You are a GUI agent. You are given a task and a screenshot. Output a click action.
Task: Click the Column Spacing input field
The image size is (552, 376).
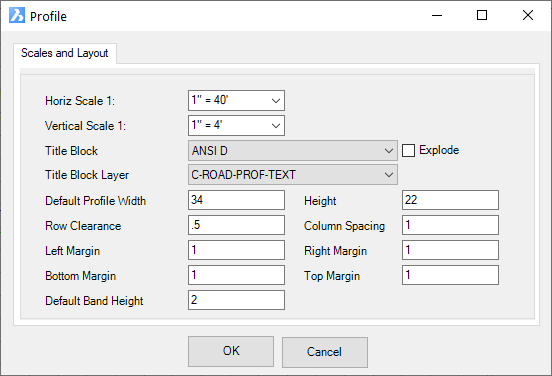[450, 225]
